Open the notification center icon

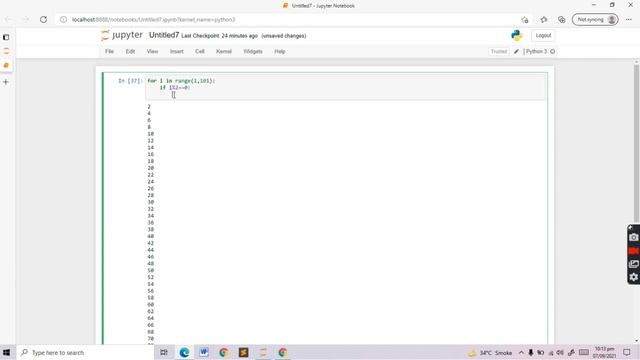(627, 352)
